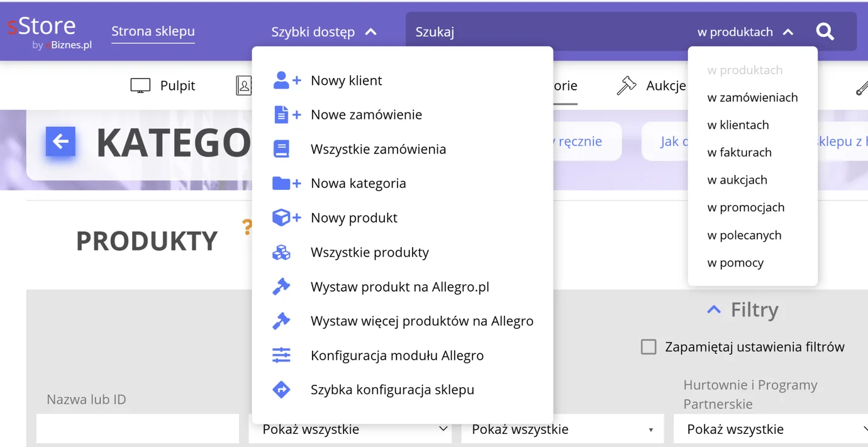868x447 pixels.
Task: Click the Nowy produkt box-plus icon
Action: point(286,218)
